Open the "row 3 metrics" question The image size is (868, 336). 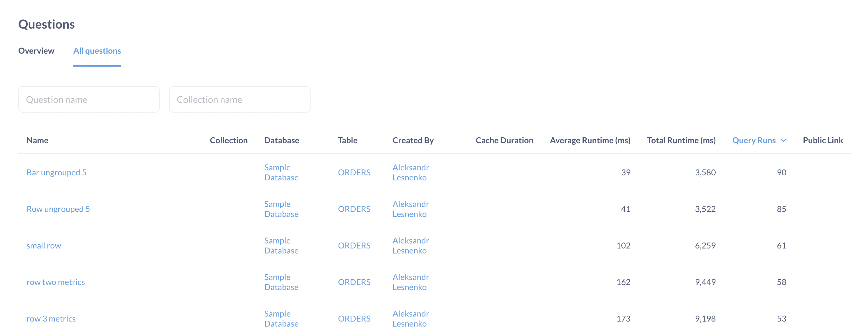point(51,318)
